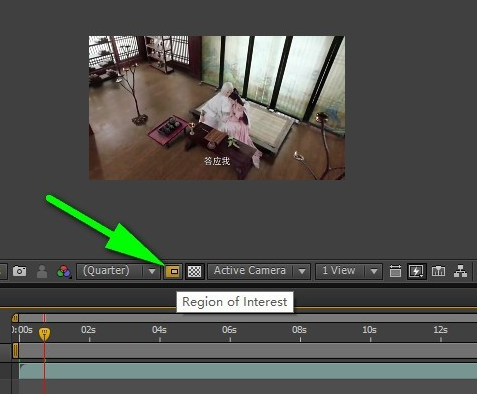Screen dimensions: 477x394
Task: Toggle the transparency grid checkerboard button
Action: click(194, 271)
